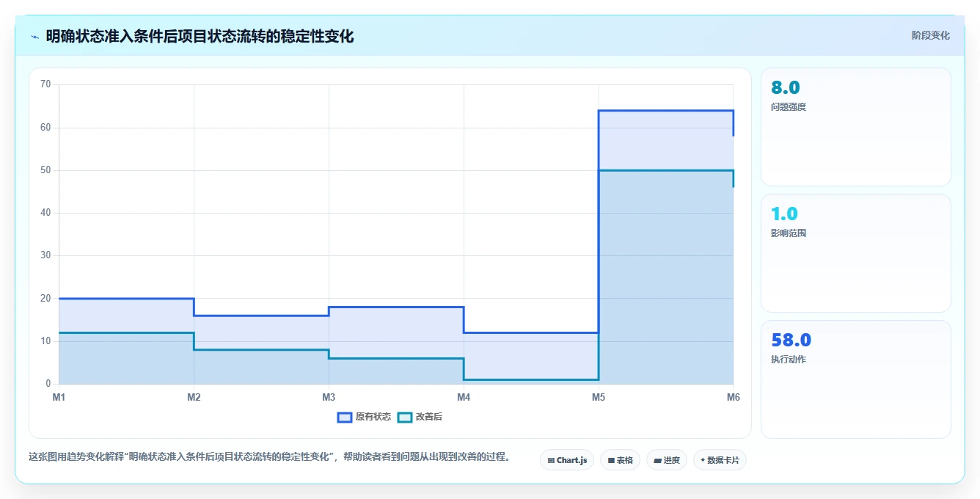
Task: Click the 58.0 metric value
Action: click(791, 340)
